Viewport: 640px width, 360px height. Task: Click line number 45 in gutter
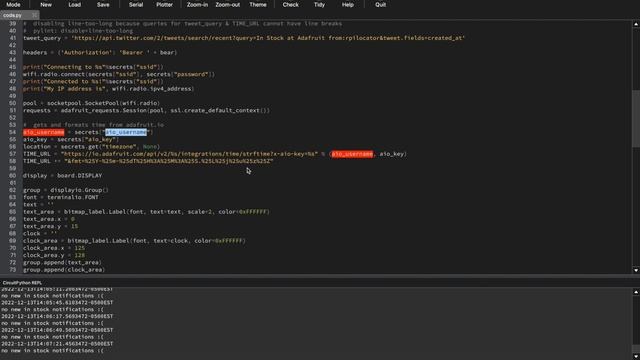(x=12, y=67)
